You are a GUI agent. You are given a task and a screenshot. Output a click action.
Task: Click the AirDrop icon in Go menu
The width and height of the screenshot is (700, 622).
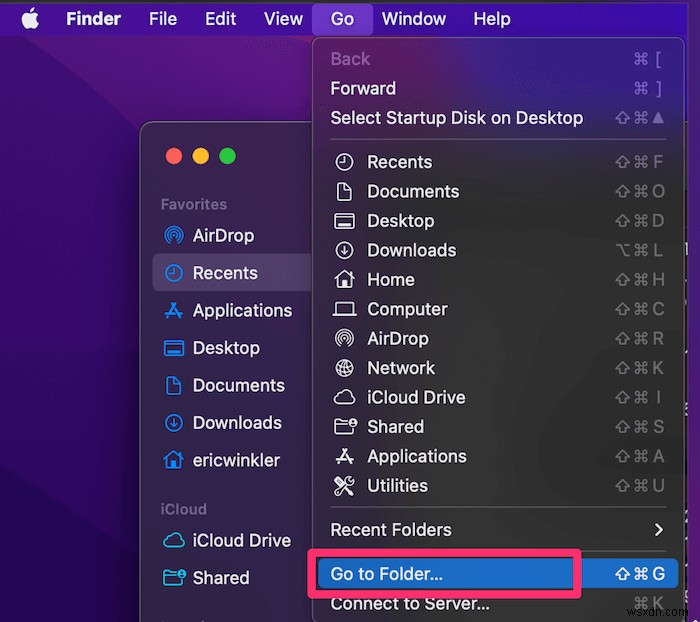(344, 338)
